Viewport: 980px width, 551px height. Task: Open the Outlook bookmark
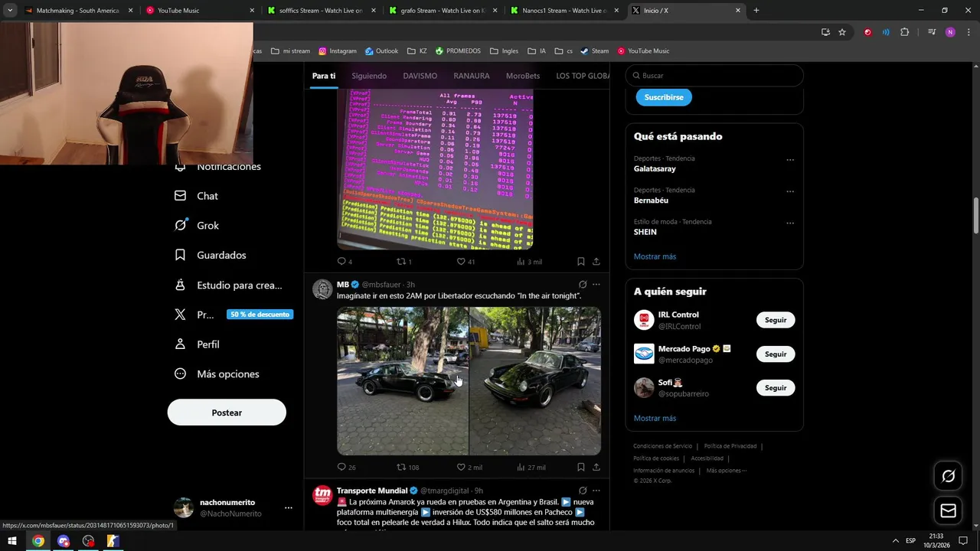(381, 51)
